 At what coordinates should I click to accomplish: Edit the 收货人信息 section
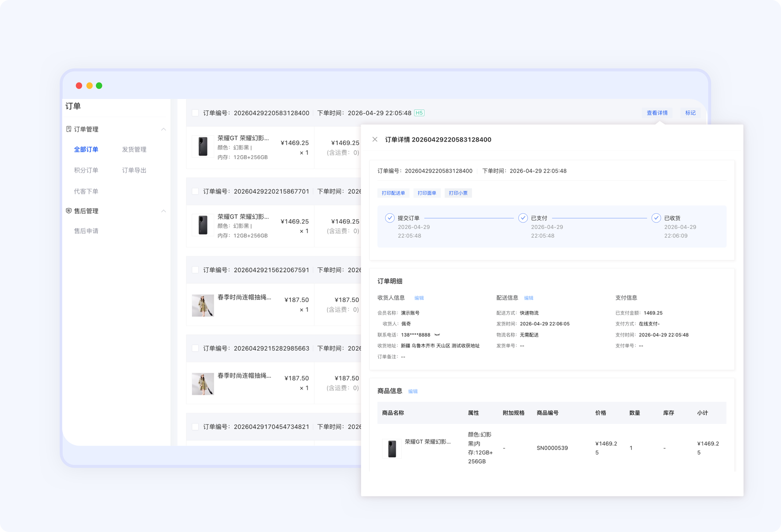419,298
